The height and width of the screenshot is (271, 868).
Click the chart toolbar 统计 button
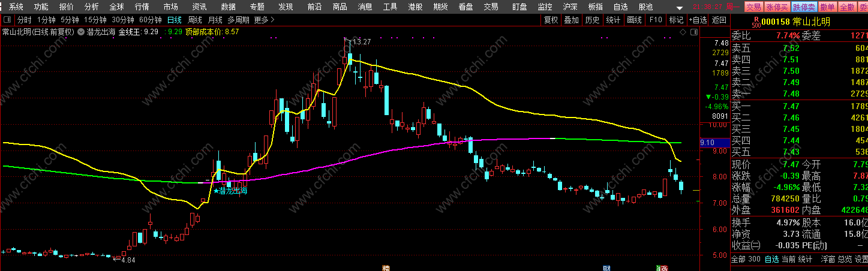tap(613, 20)
